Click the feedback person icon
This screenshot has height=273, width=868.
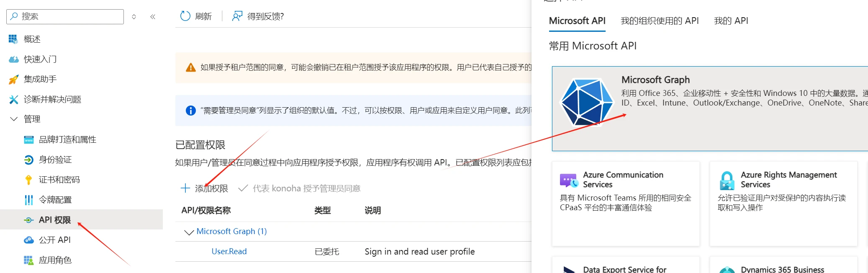[237, 16]
